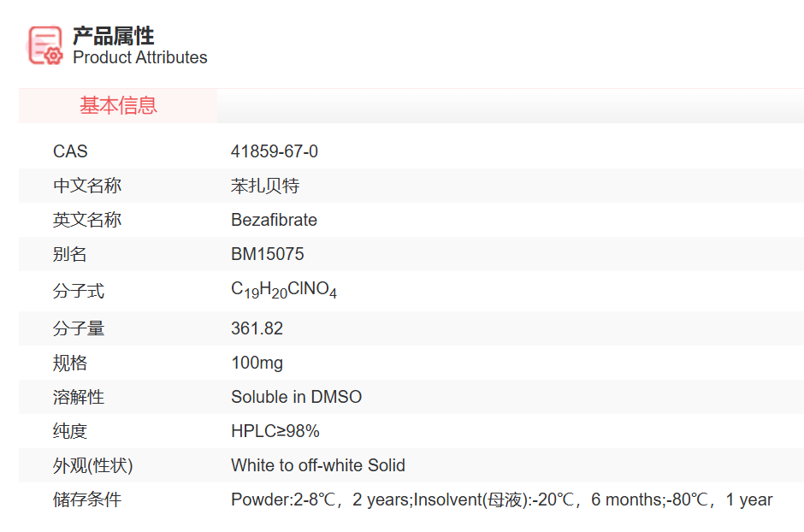Click the molecular formula C19H20ClNO4
This screenshot has height=532, width=804.
point(283,290)
